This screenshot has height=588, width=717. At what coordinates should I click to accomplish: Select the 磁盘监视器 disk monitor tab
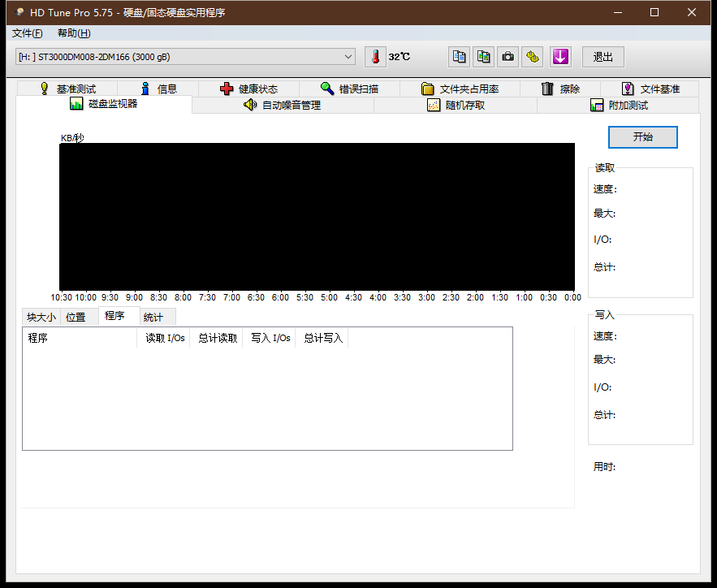[x=104, y=104]
